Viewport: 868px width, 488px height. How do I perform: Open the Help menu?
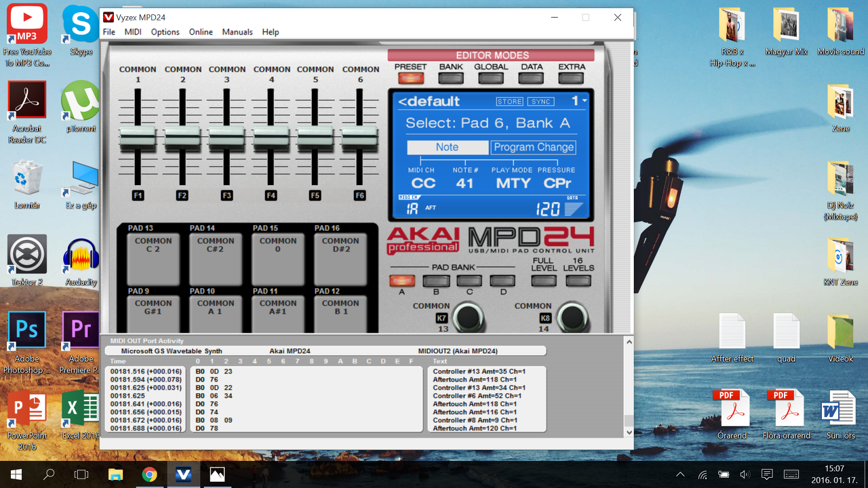click(x=271, y=32)
